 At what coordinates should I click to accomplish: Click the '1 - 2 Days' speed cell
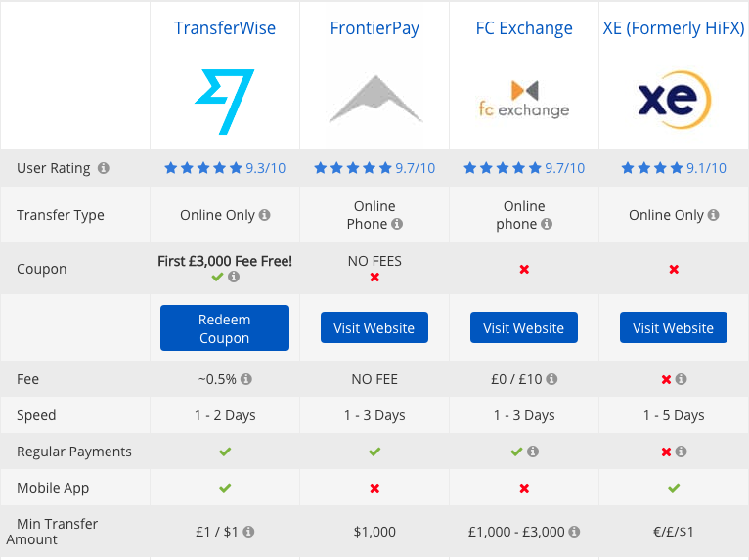pyautogui.click(x=225, y=415)
